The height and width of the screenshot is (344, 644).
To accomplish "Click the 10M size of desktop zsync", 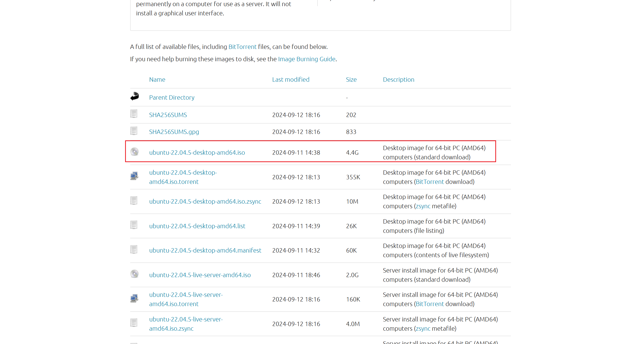I will click(352, 202).
